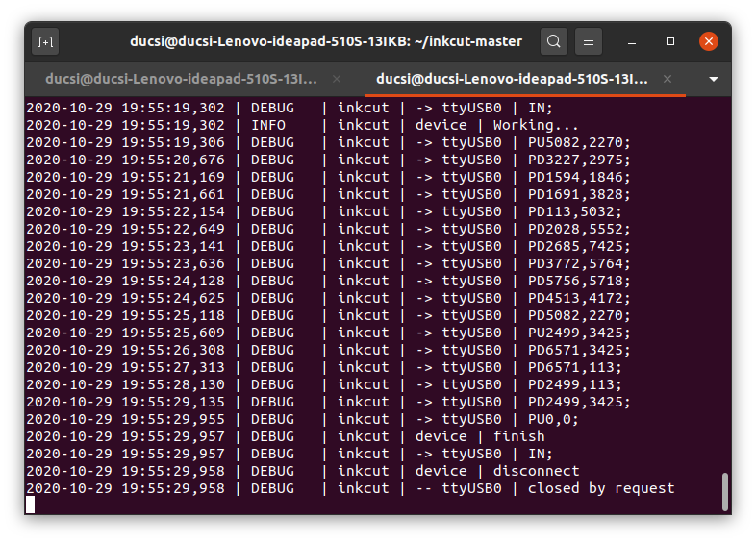The height and width of the screenshot is (542, 756).
Task: Open the hamburger main menu
Action: click(x=590, y=41)
